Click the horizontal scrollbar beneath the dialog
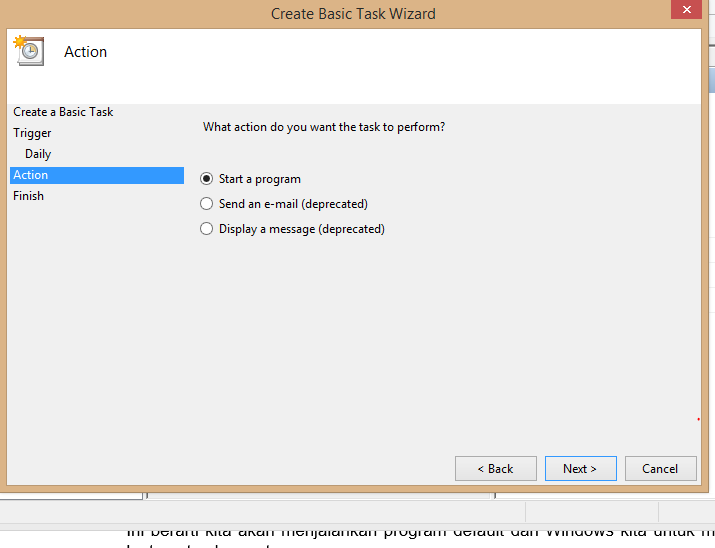Image resolution: width=715 pixels, height=548 pixels. click(319, 496)
